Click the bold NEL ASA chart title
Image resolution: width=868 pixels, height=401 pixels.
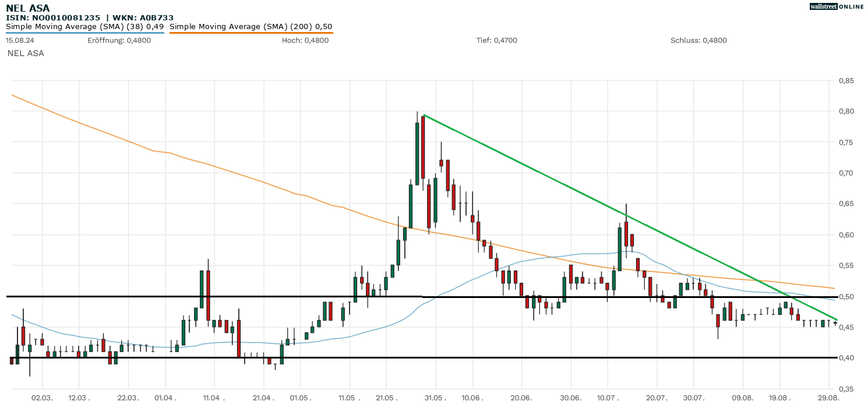pyautogui.click(x=27, y=8)
